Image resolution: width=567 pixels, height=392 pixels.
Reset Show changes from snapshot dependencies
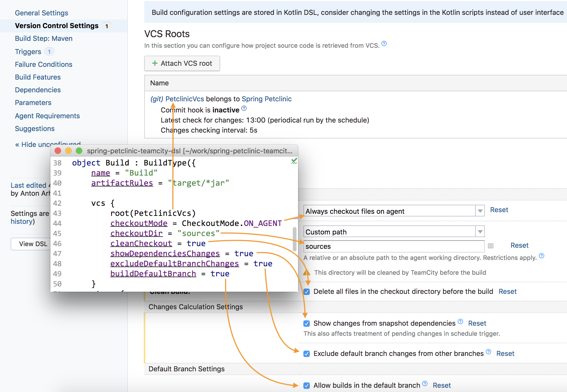click(x=477, y=323)
